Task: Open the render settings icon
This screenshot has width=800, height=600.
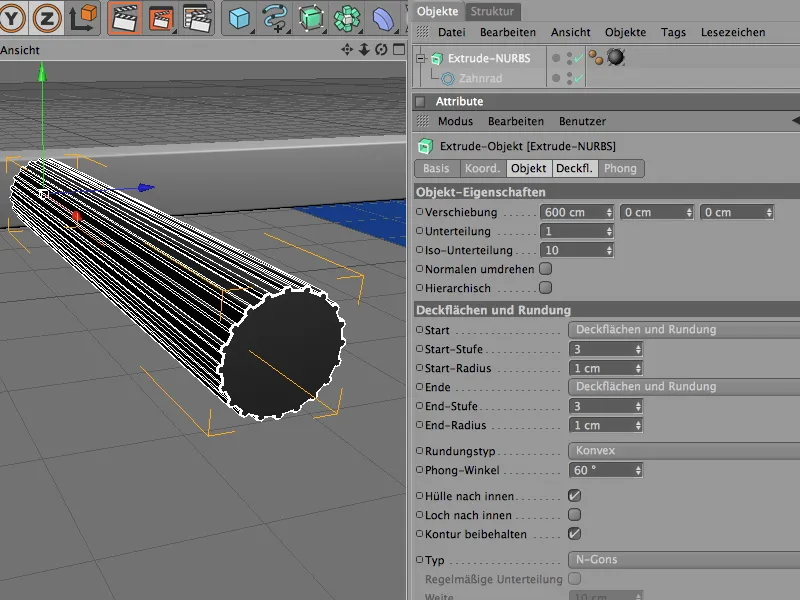Action: coord(196,17)
